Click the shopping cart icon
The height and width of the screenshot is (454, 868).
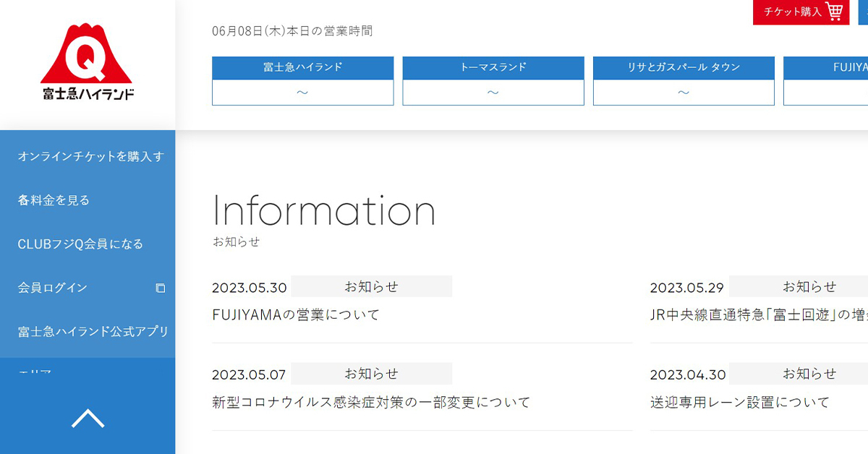coord(834,12)
